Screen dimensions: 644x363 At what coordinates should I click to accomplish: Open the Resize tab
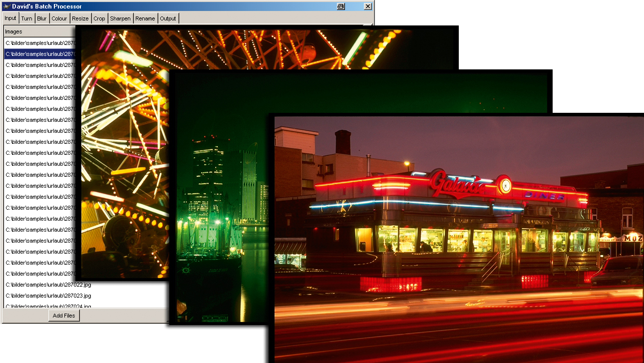click(80, 18)
